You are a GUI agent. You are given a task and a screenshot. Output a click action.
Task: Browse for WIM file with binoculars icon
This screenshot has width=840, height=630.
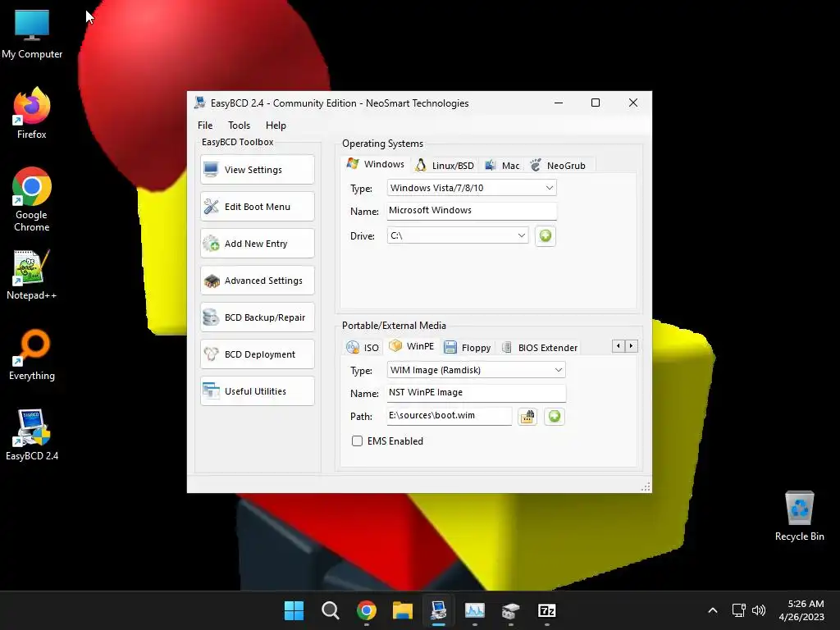[527, 416]
